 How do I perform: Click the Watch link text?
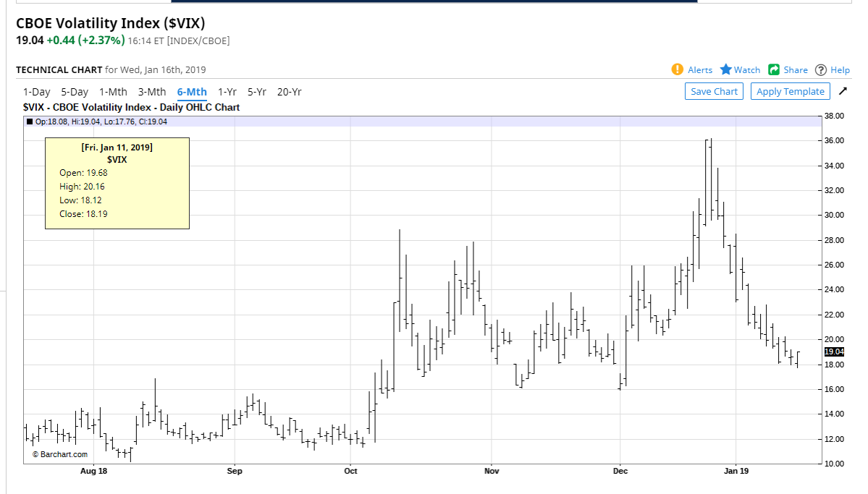pyautogui.click(x=747, y=69)
